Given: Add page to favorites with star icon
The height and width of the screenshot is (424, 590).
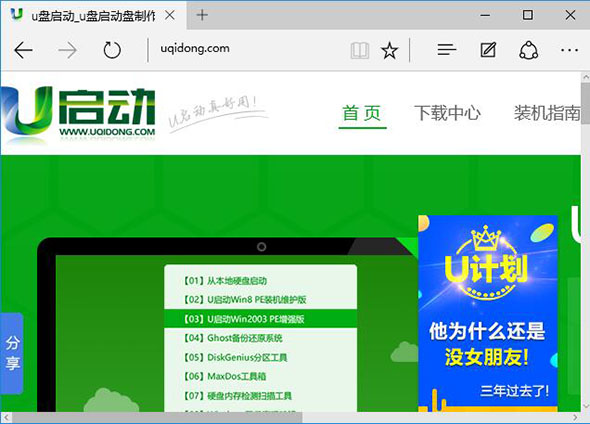Looking at the screenshot, I should tap(389, 50).
